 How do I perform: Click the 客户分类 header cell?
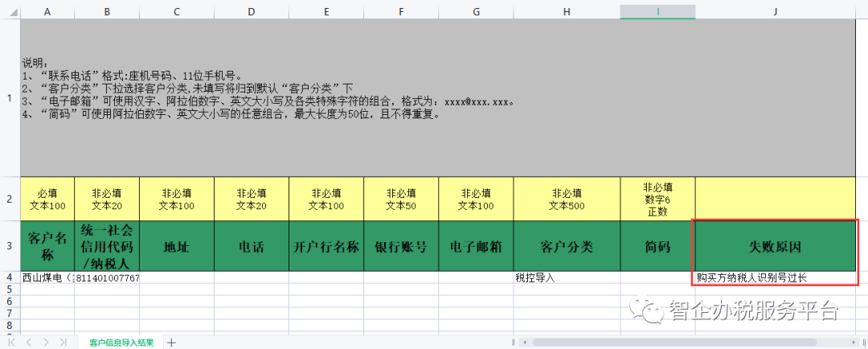coord(567,246)
